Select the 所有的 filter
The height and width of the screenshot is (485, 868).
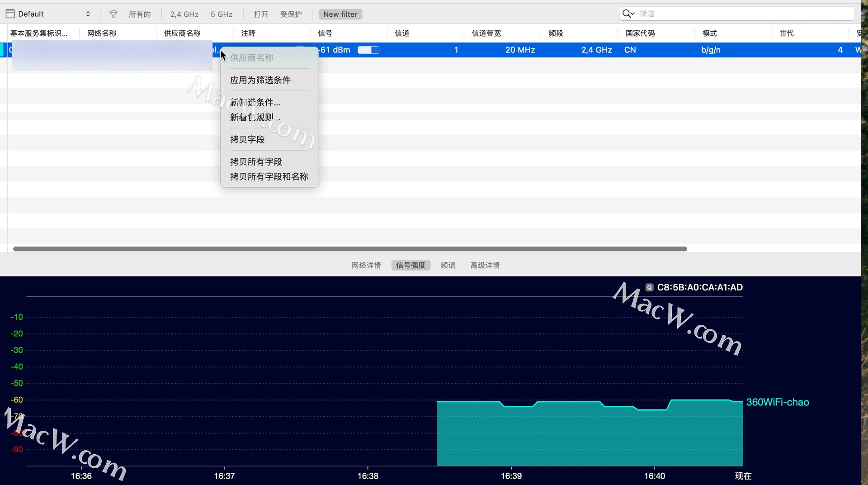[140, 14]
